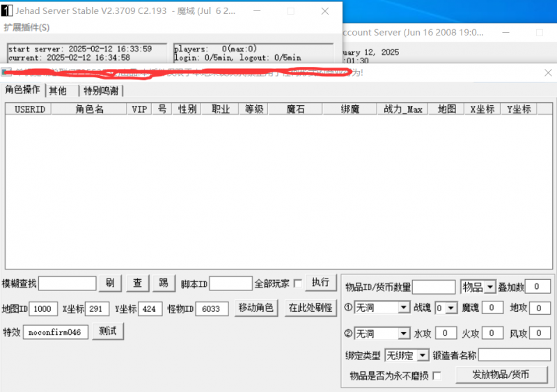Focus the 锻造者名称 input field
Screen dimensions: 557x392
[x=515, y=354]
